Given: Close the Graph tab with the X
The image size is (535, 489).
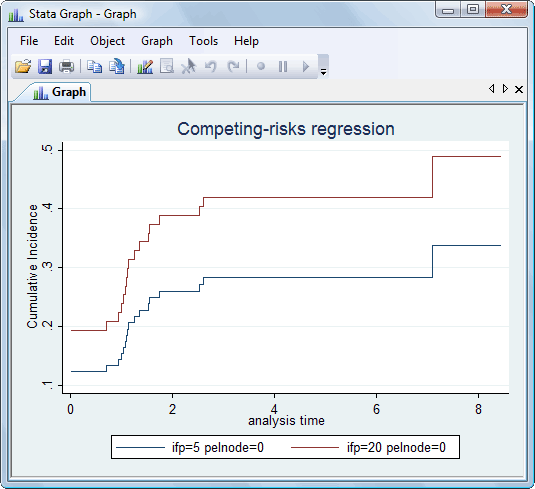Looking at the screenshot, I should pos(519,89).
